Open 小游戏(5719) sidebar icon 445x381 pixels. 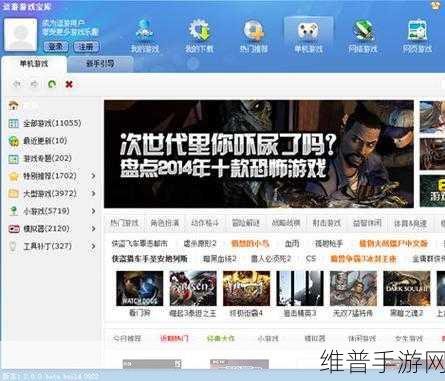pos(14,211)
